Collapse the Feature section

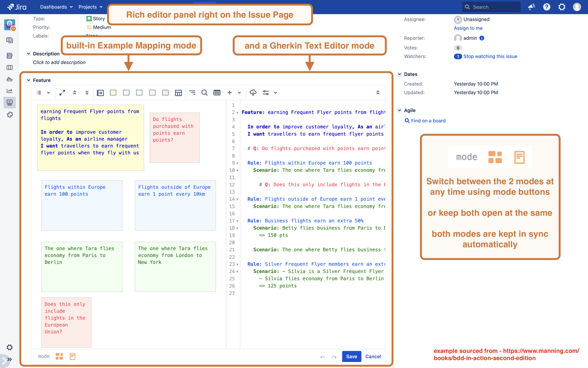[29, 80]
